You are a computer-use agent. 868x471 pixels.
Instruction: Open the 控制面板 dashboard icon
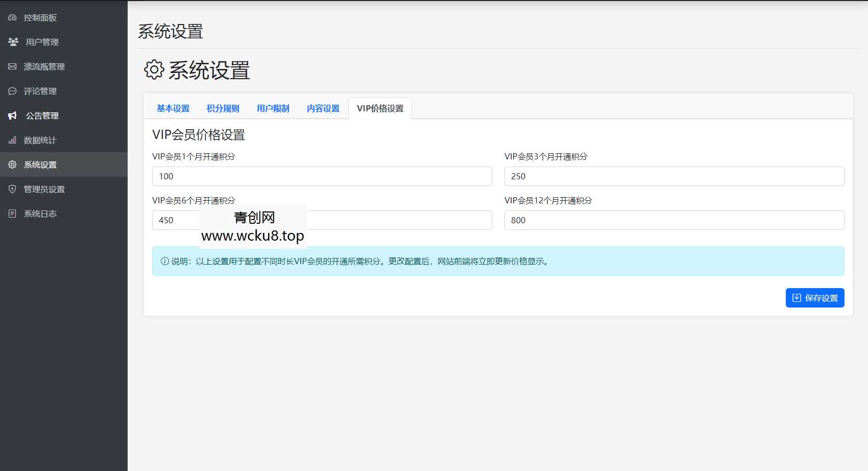coord(12,17)
